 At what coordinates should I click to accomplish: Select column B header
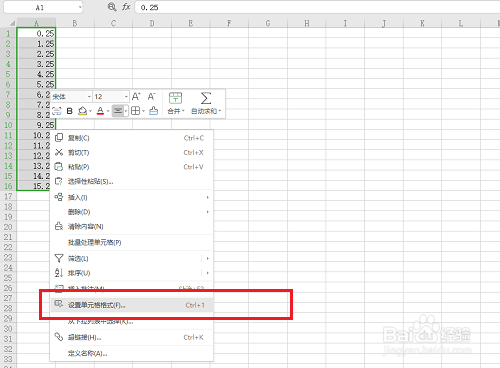pyautogui.click(x=75, y=23)
